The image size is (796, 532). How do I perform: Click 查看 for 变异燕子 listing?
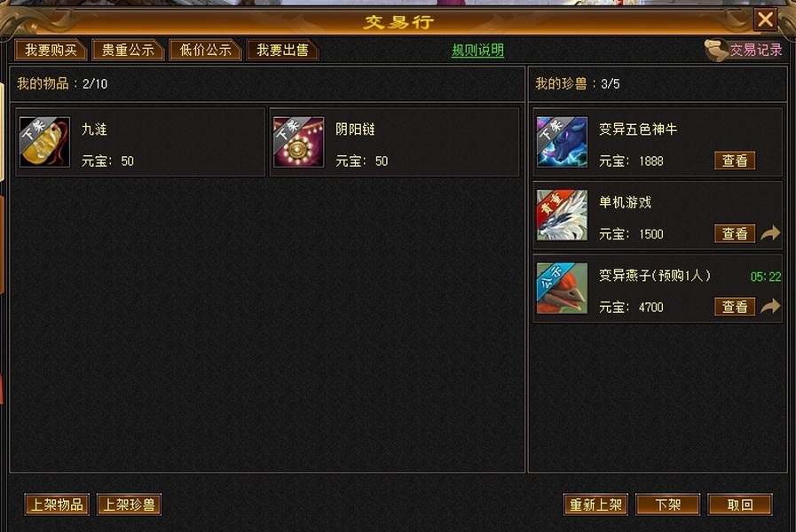(735, 307)
